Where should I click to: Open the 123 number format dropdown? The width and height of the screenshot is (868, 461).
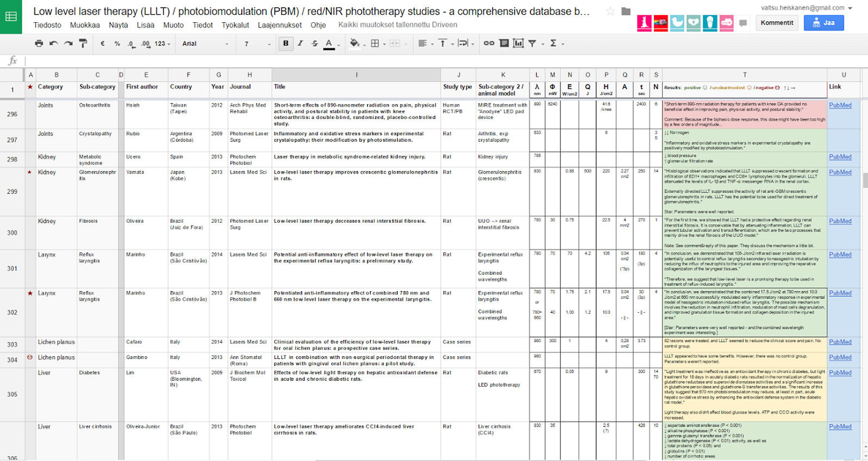tap(163, 43)
